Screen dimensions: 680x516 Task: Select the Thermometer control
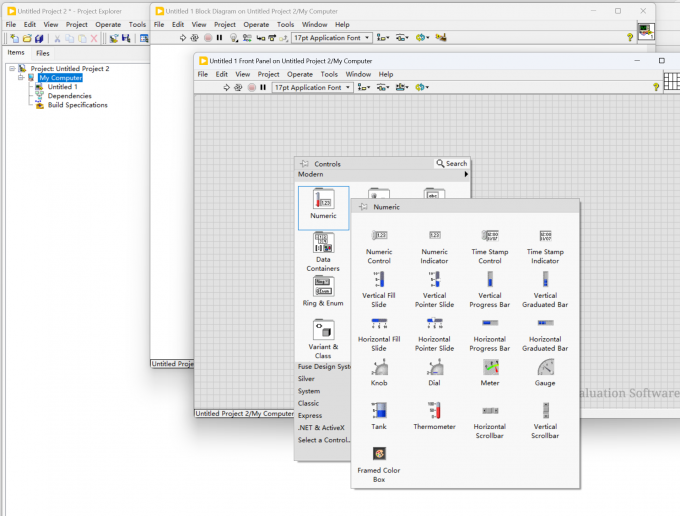tap(434, 416)
